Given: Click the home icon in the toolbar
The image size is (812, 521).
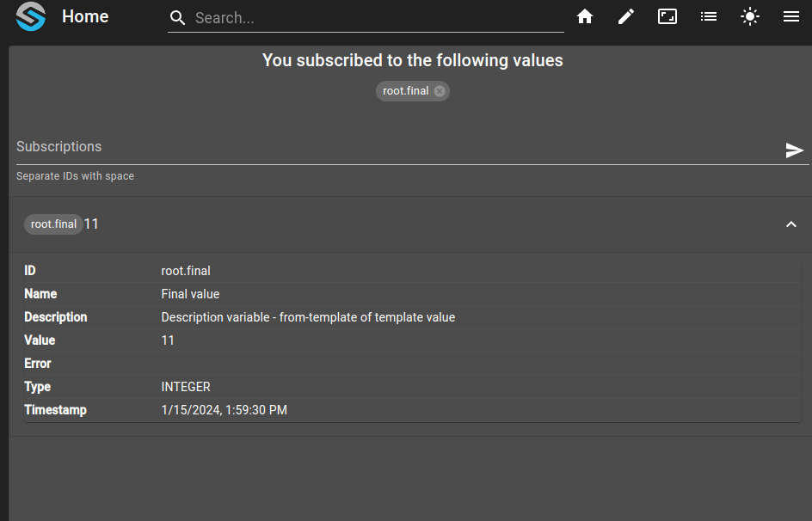Looking at the screenshot, I should [585, 16].
